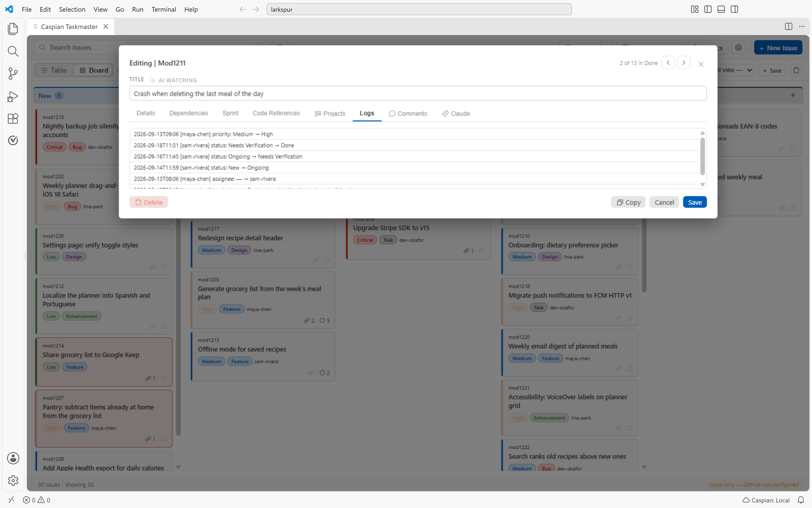
Task: Open the Terminal menu
Action: [164, 9]
